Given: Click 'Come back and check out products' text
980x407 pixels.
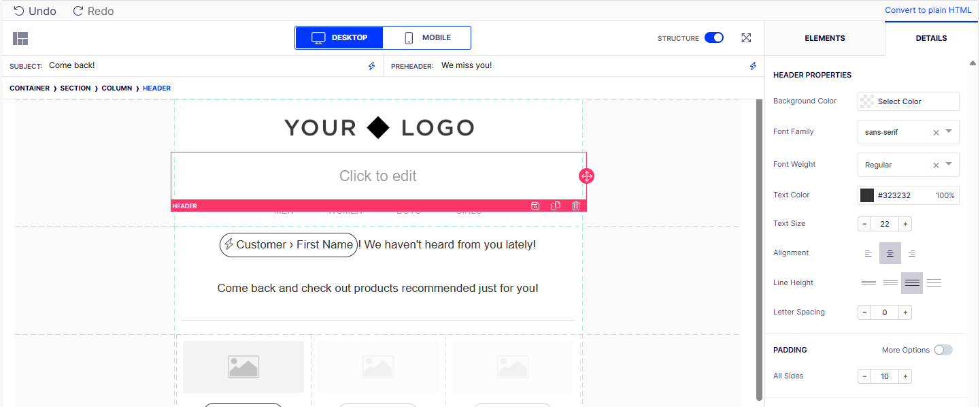Looking at the screenshot, I should [x=378, y=289].
